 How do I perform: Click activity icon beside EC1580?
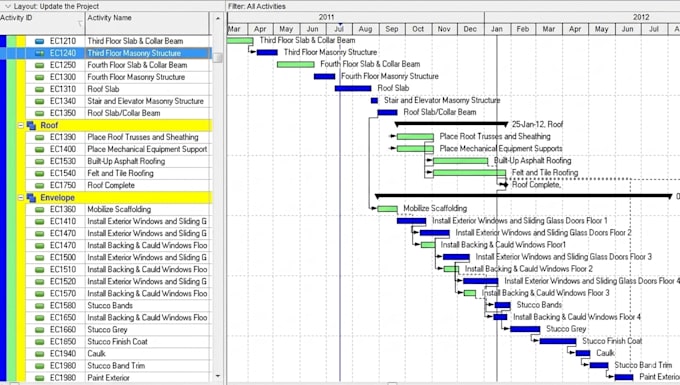pyautogui.click(x=39, y=306)
